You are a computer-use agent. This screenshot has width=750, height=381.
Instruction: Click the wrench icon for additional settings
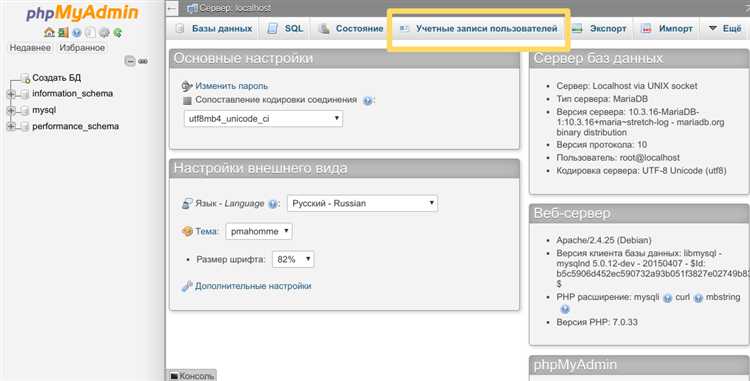(x=187, y=286)
